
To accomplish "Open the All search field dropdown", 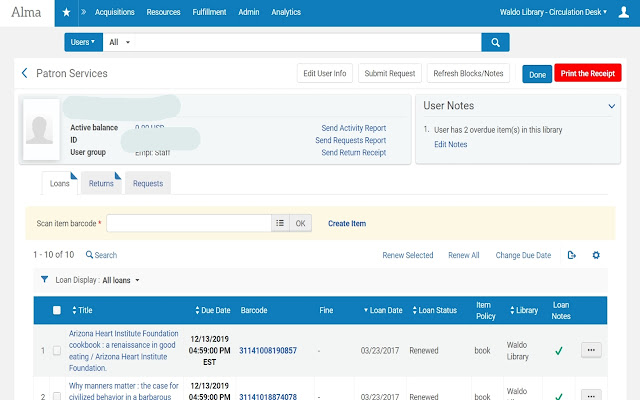I will (119, 42).
